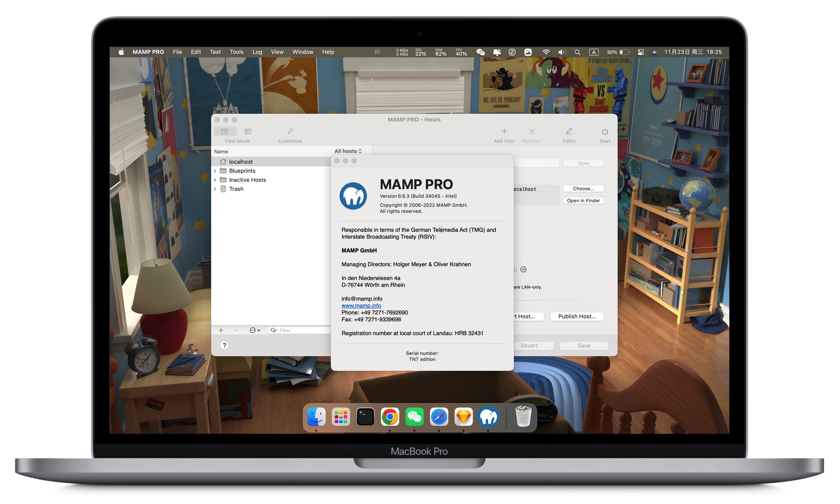Image resolution: width=840 pixels, height=504 pixels.
Task: Close the About MAMP PRO window
Action: point(337,161)
